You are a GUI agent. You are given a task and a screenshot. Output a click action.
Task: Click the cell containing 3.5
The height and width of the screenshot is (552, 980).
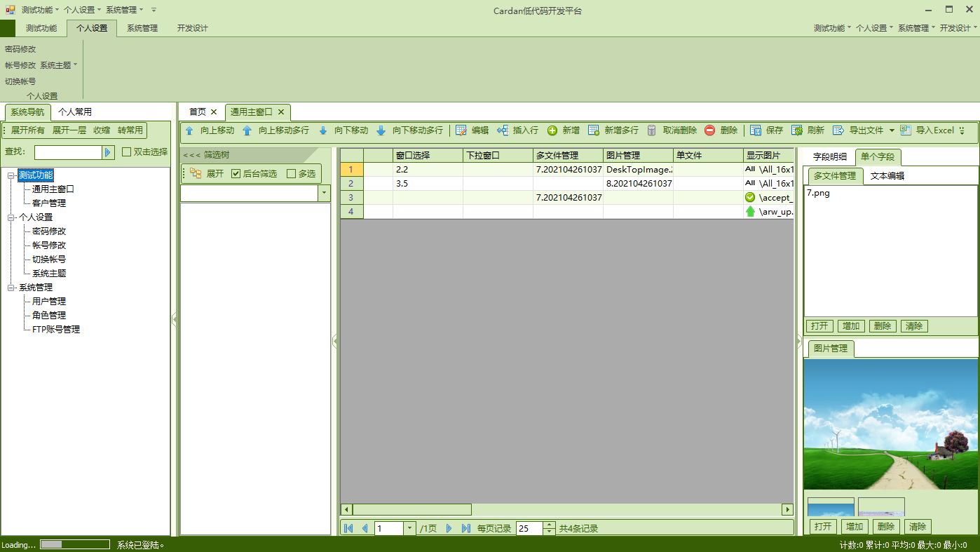pos(428,184)
